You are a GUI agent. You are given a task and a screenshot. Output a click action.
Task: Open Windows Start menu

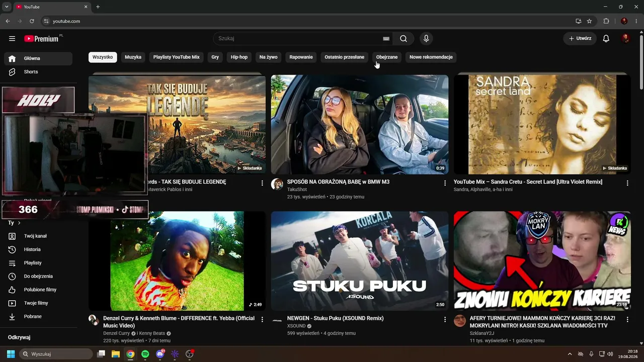(11, 354)
